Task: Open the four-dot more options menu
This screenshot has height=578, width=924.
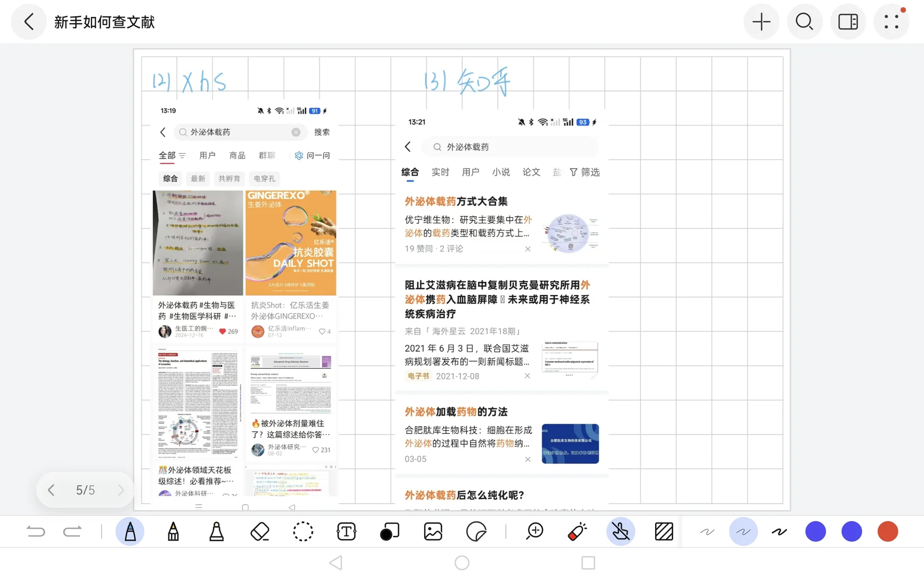Action: click(891, 22)
